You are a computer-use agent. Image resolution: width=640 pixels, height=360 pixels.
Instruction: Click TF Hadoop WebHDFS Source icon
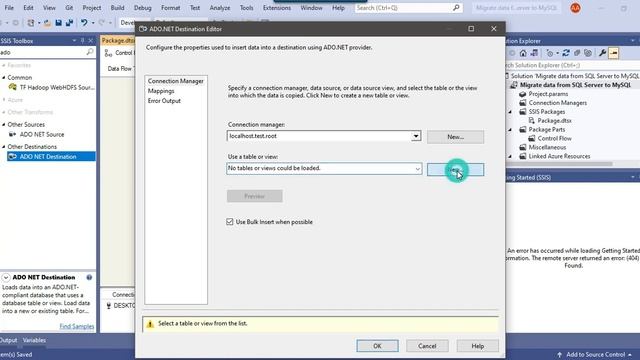[x=13, y=87]
